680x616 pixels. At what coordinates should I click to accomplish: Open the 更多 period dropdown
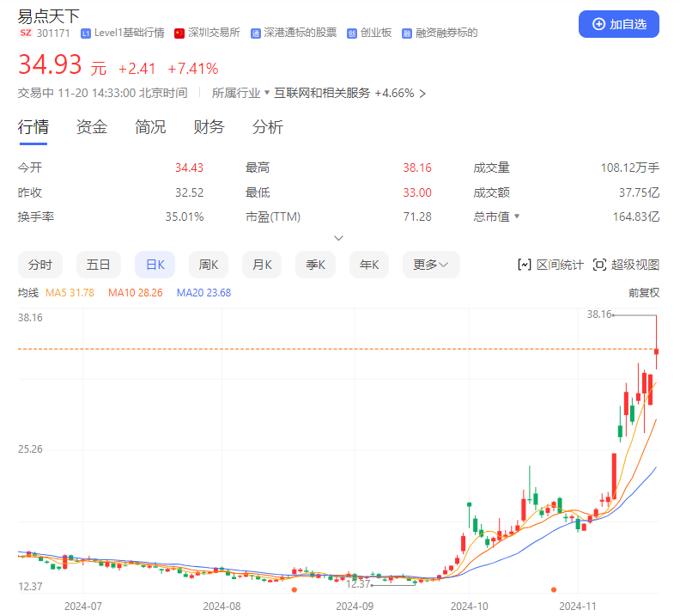pyautogui.click(x=431, y=265)
